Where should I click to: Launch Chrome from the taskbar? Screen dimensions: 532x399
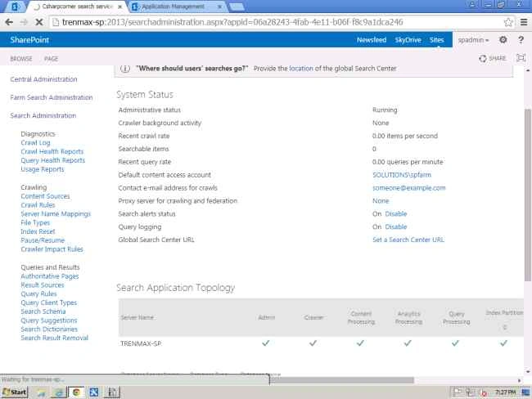tap(76, 392)
